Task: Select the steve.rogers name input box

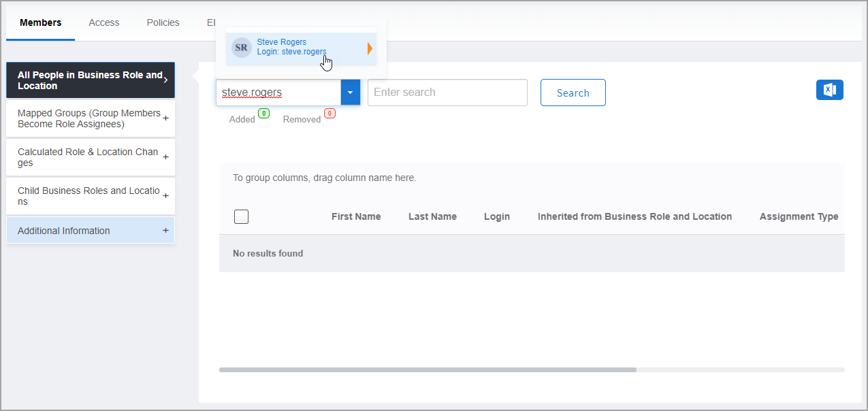Action: pos(279,92)
